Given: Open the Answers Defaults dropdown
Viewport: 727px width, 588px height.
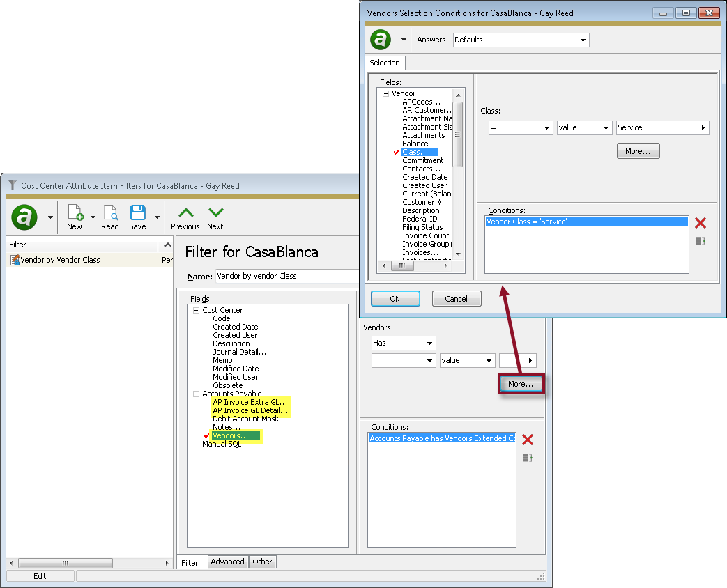Looking at the screenshot, I should tap(583, 40).
